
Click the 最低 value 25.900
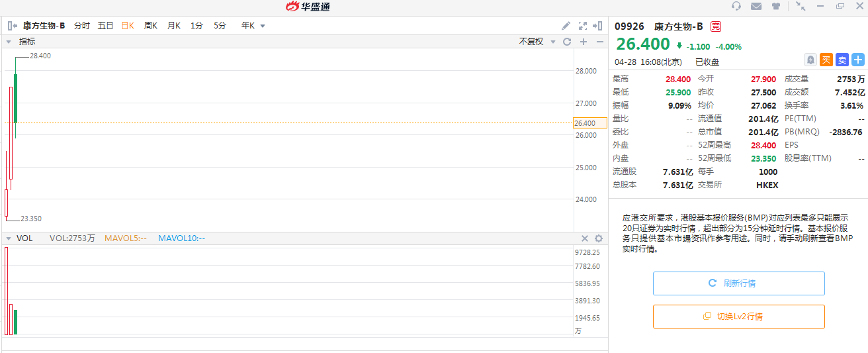pyautogui.click(x=678, y=92)
